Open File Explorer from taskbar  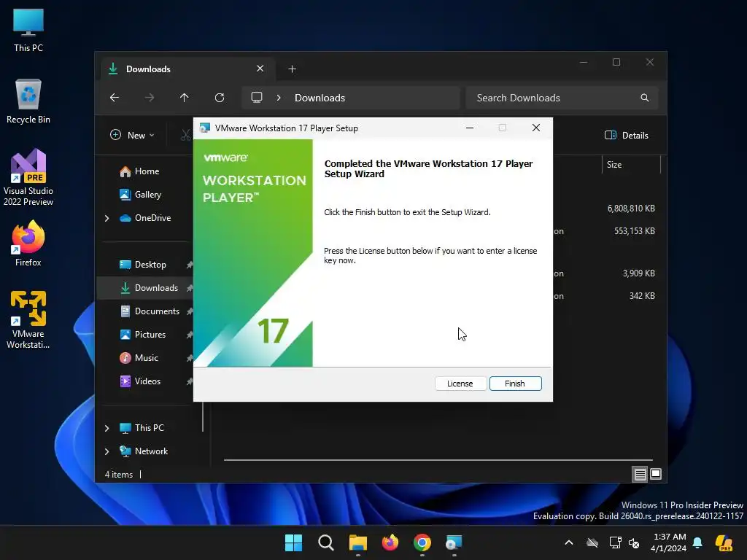click(358, 542)
